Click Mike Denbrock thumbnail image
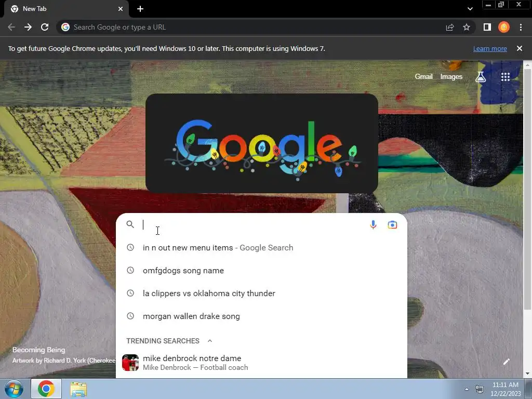 click(x=130, y=363)
